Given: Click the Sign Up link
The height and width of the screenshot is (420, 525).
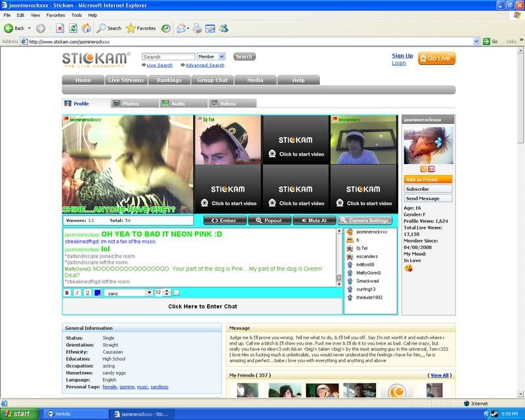Looking at the screenshot, I should tap(402, 56).
